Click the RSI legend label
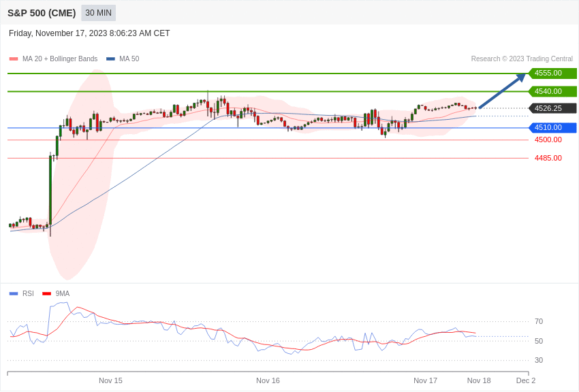Screen dimensions: 579x392 [x=28, y=293]
